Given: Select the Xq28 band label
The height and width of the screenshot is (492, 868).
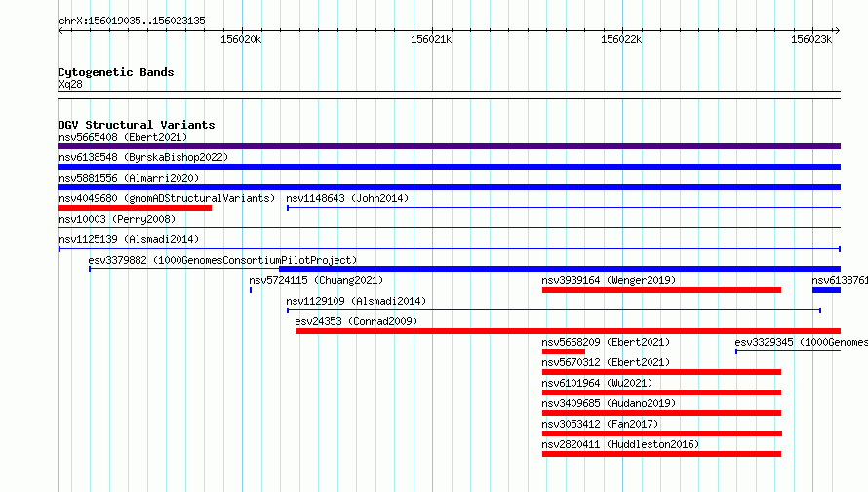Looking at the screenshot, I should (x=70, y=84).
